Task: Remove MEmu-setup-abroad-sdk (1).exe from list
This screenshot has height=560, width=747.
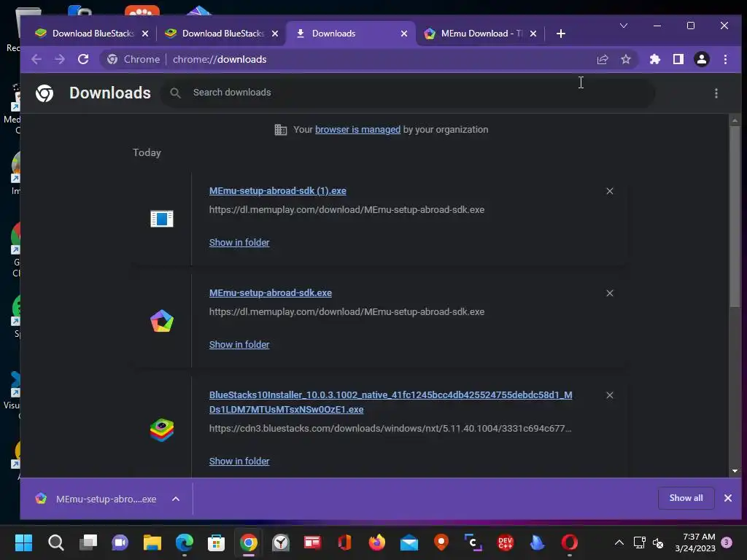Action: 610,191
